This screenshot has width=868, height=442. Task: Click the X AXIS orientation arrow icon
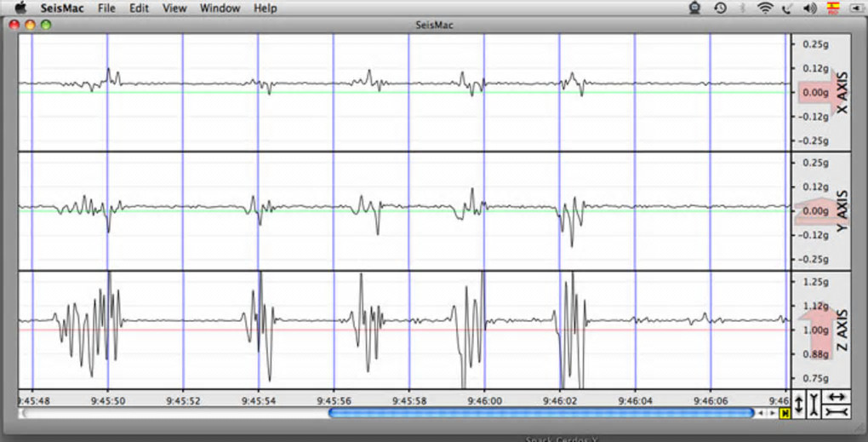821,92
